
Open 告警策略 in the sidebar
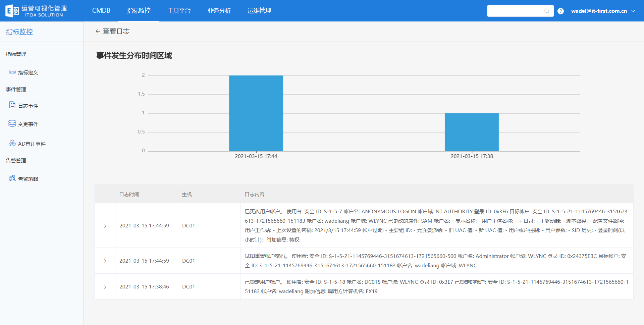pos(28,179)
